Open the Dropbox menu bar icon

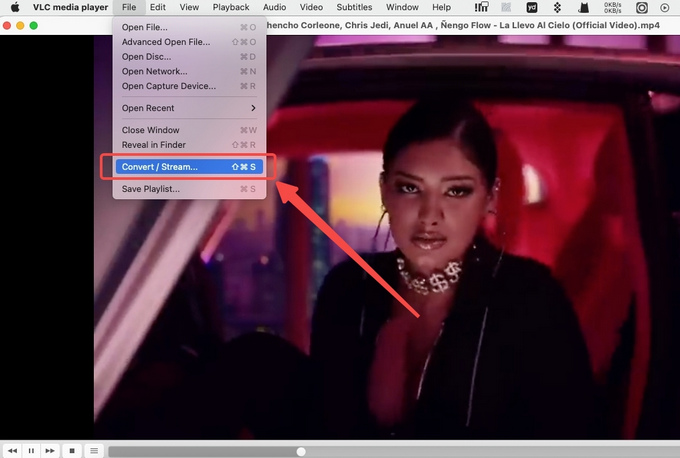tap(557, 7)
